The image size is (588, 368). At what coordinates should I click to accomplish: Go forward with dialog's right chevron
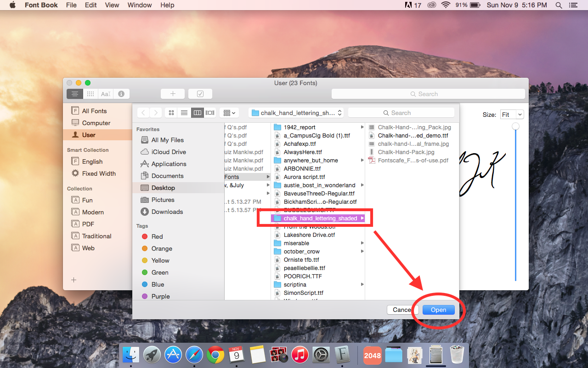(x=156, y=113)
